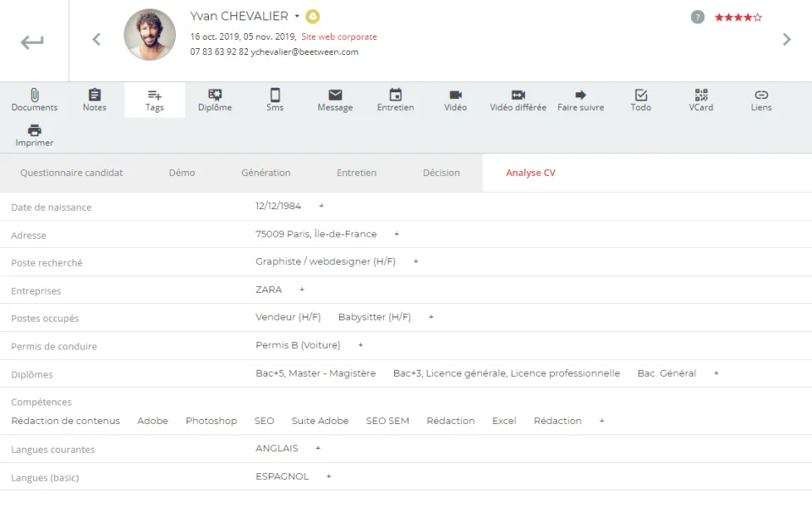Click the birth date 12/12/1984
This screenshot has height=507, width=812.
pos(278,206)
